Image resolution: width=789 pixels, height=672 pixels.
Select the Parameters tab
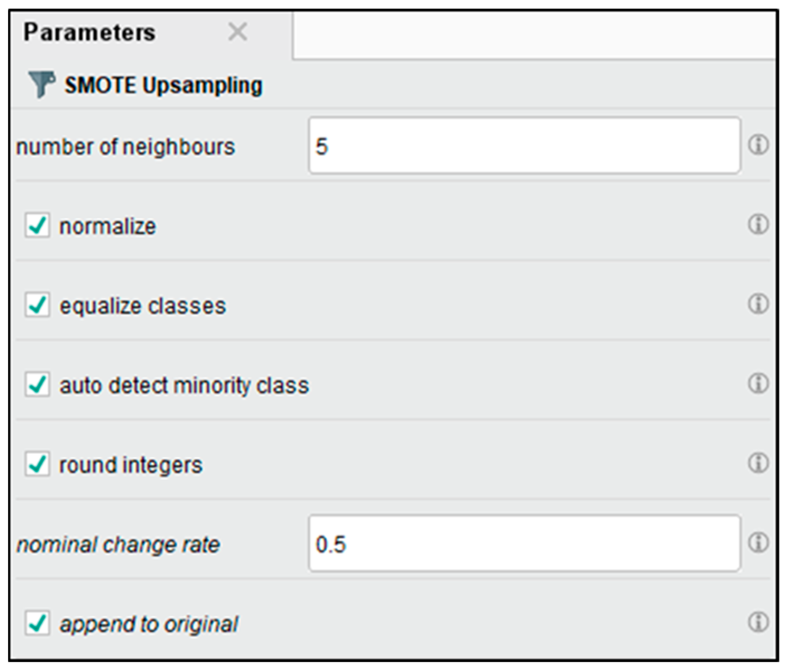90,33
